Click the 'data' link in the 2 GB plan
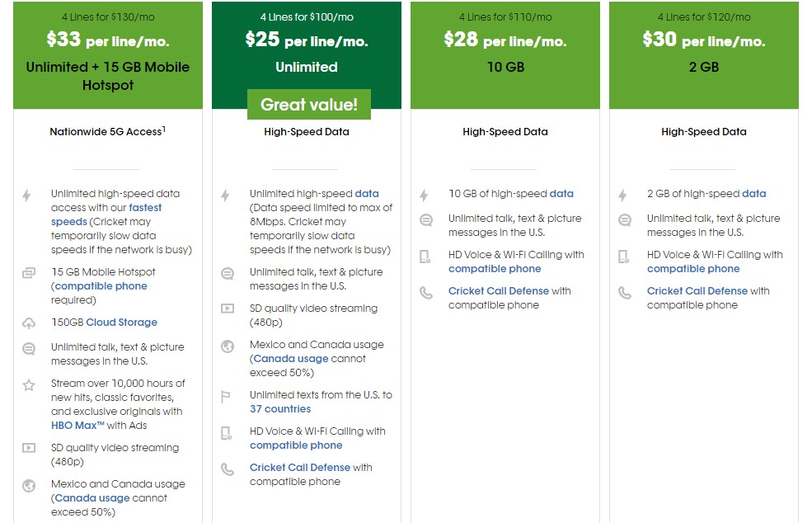 [753, 194]
